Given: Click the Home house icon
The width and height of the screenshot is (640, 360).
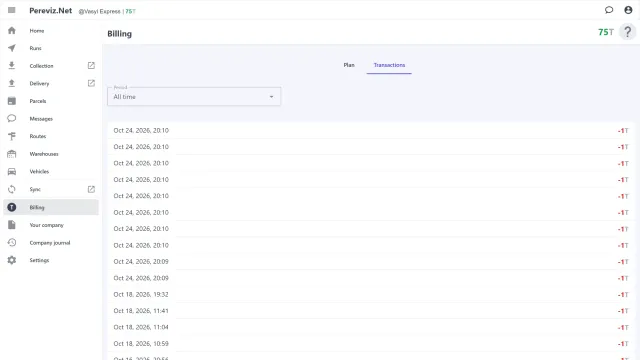Looking at the screenshot, I should pyautogui.click(x=12, y=31).
